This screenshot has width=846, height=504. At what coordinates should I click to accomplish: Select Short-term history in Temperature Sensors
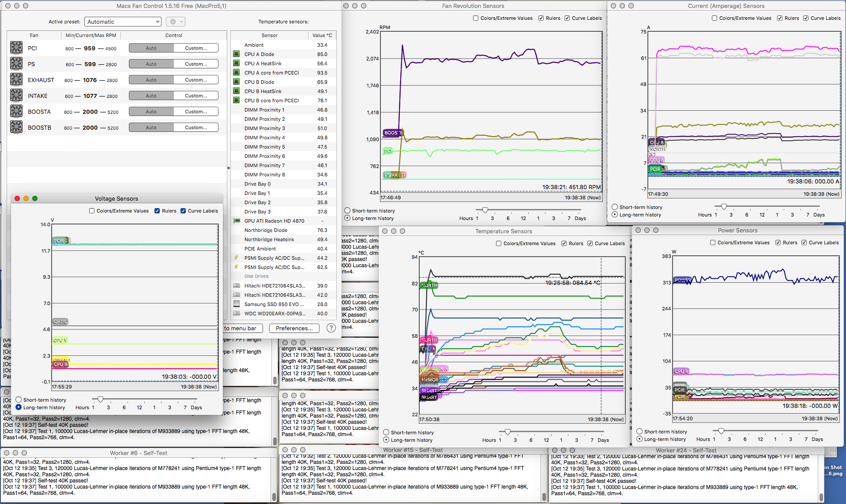pos(386,433)
